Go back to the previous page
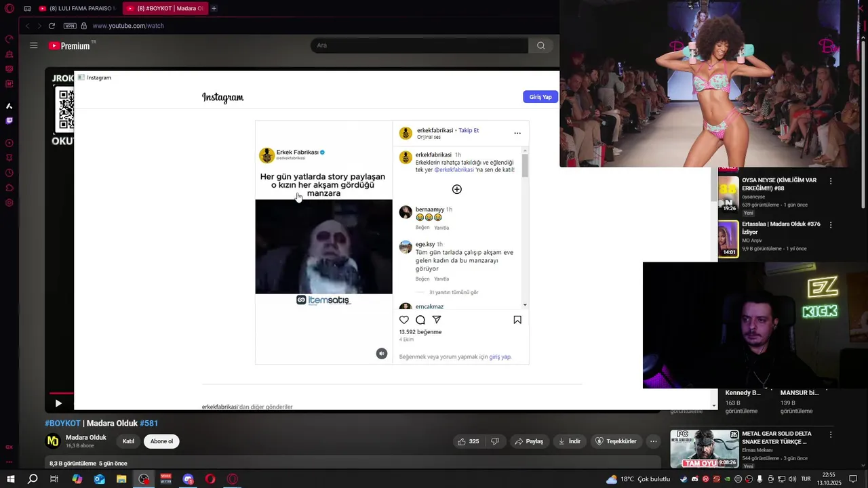 28,26
